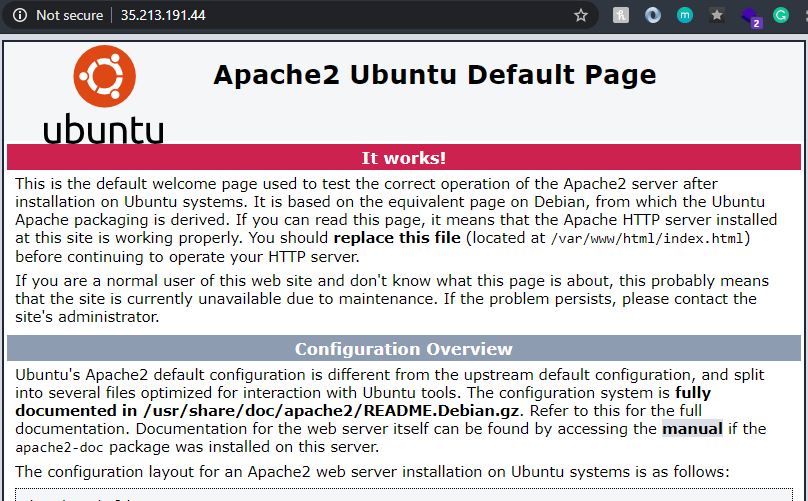Click the line starting 'The configuration layout for'

(372, 472)
